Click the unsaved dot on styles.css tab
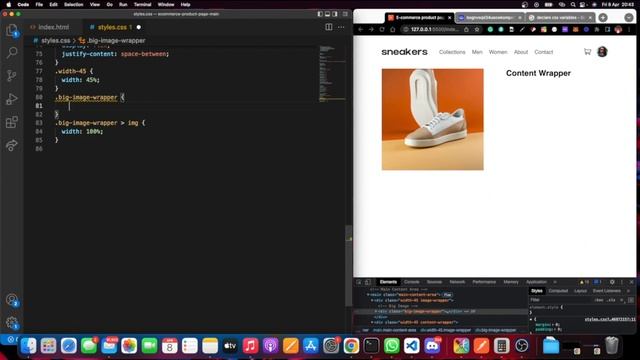The height and width of the screenshot is (360, 640). 139,27
